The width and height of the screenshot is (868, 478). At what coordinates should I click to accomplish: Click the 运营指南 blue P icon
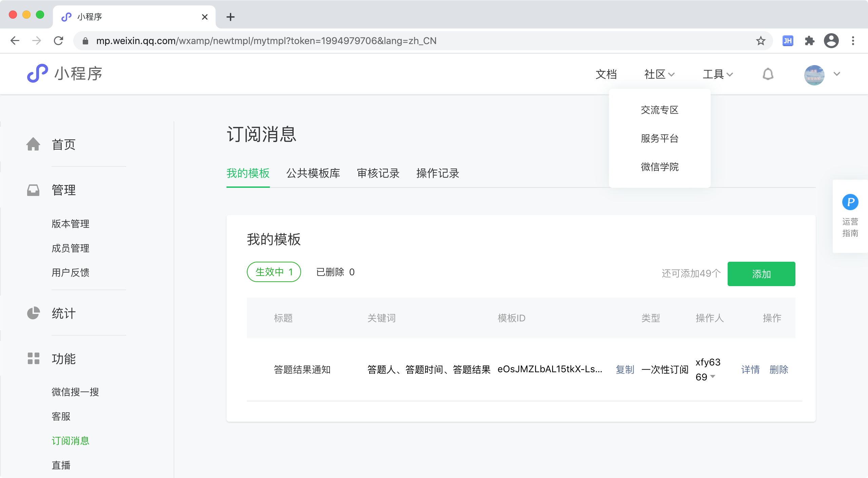(850, 202)
